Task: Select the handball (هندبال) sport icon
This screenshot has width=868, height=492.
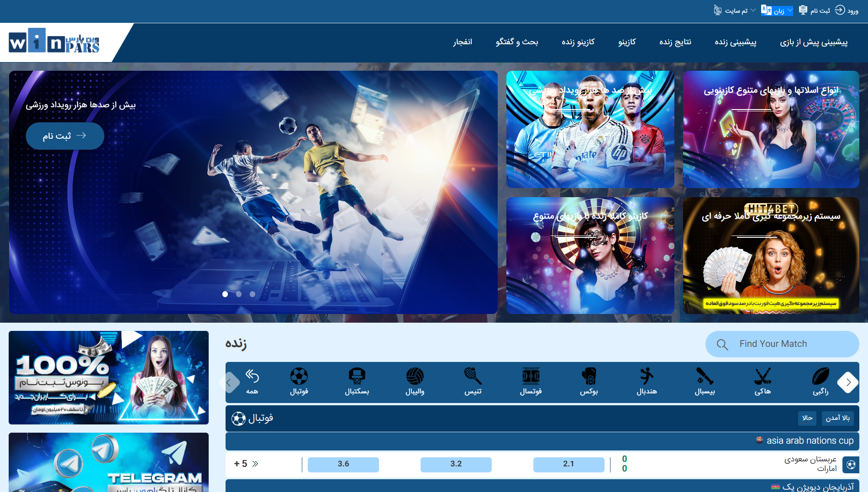Action: (x=647, y=376)
